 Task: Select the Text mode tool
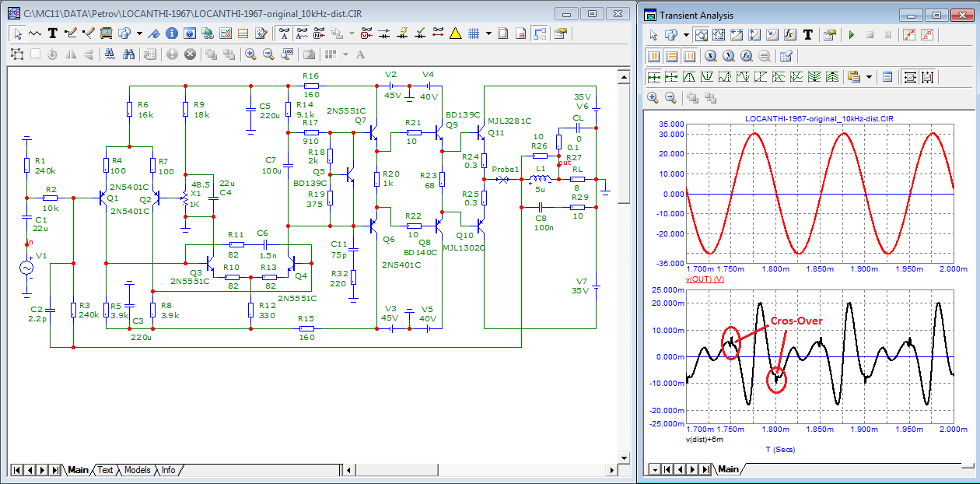[53, 33]
